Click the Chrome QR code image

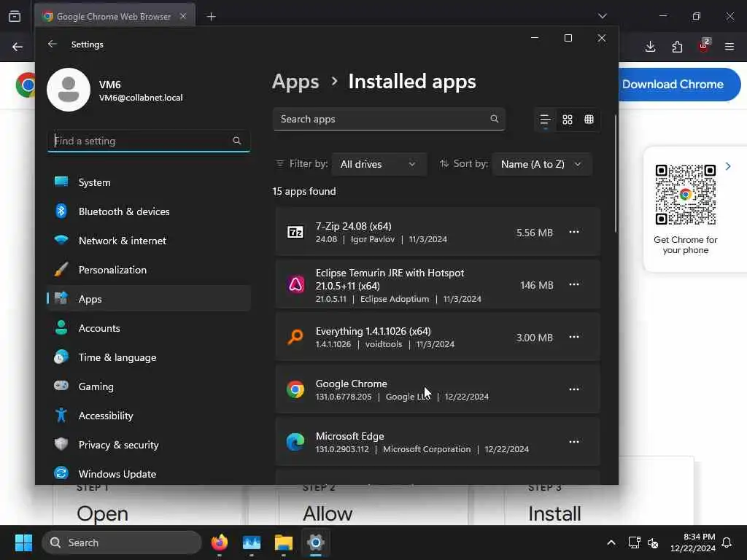click(x=686, y=194)
